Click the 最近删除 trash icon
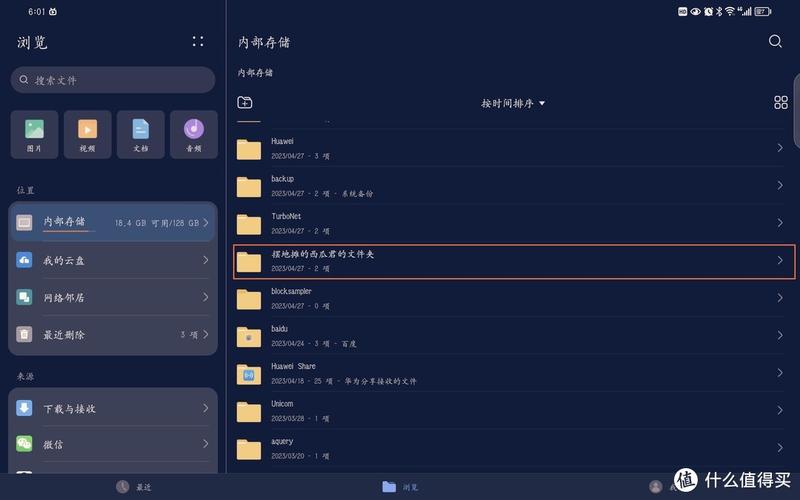The height and width of the screenshot is (500, 800). point(24,334)
